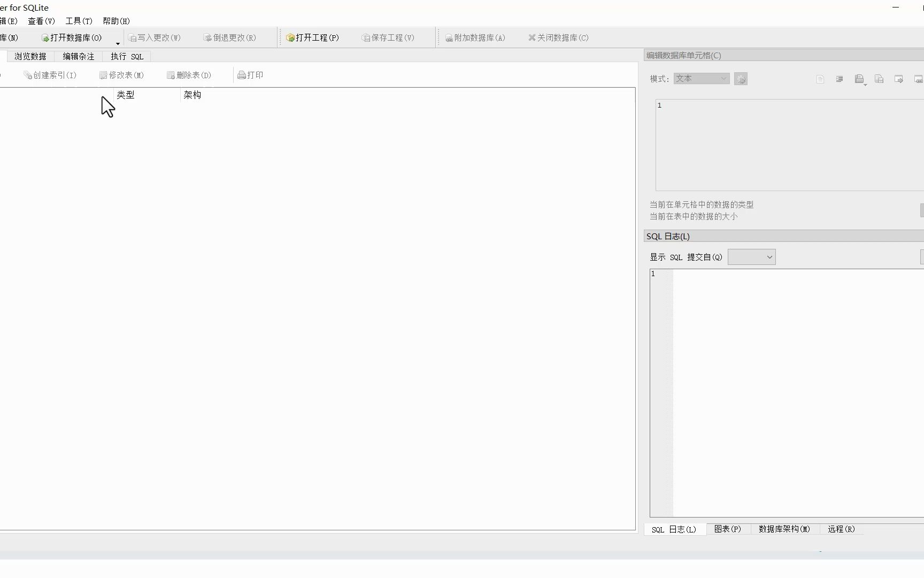Click the blank document icon in cell editor
This screenshot has height=578, width=924.
click(820, 79)
